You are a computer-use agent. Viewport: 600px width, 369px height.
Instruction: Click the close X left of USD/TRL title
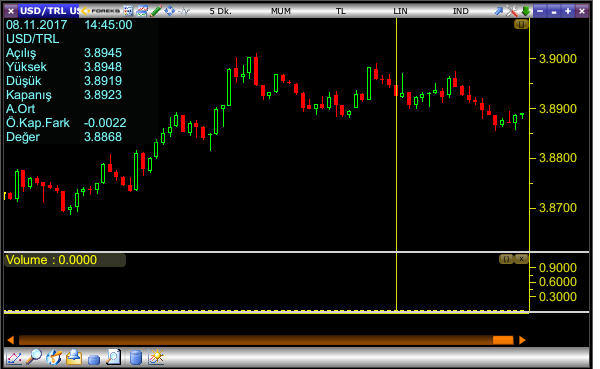click(x=11, y=11)
